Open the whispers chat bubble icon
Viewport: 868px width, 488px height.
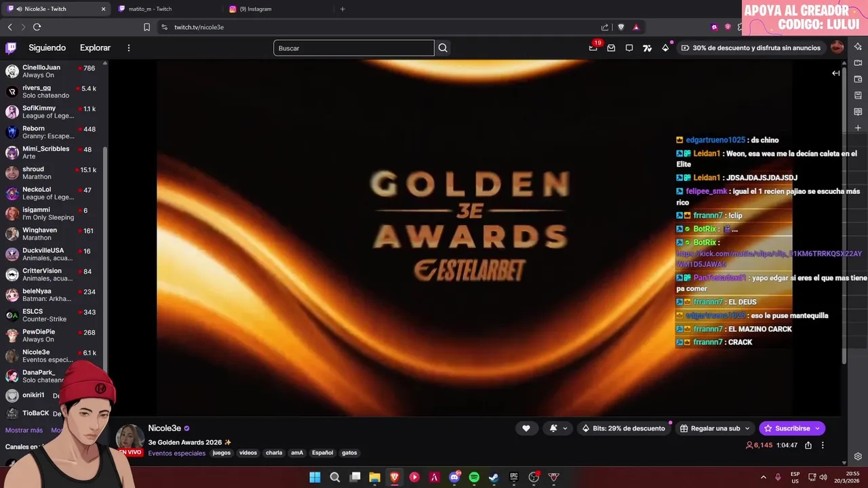coord(629,48)
